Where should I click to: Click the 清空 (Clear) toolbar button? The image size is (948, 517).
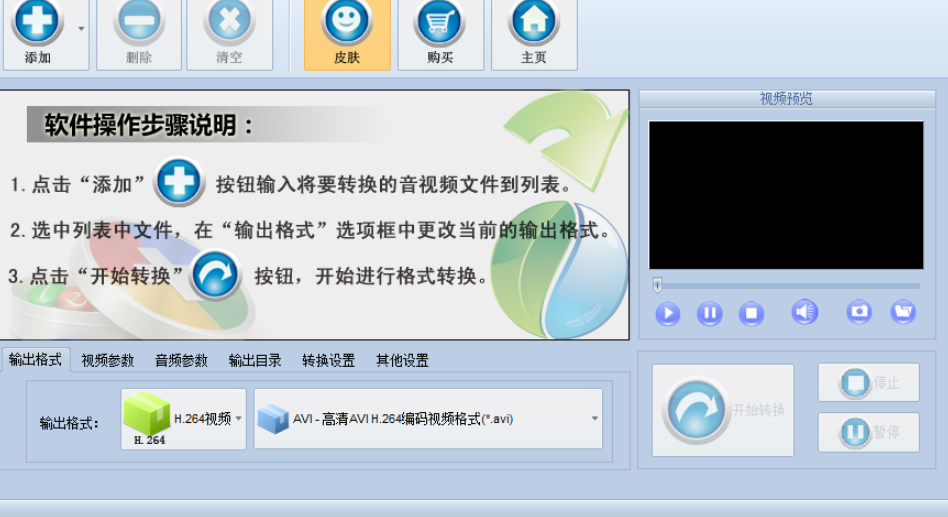click(x=229, y=33)
